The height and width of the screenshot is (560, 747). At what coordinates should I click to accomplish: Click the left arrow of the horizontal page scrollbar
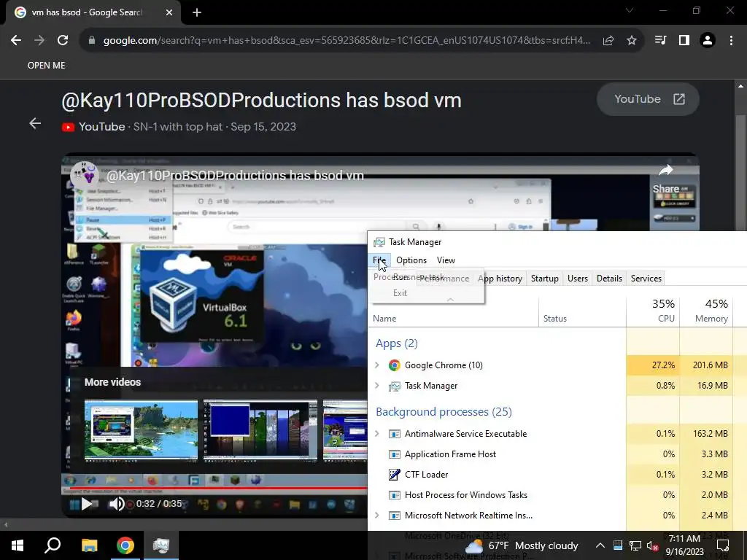(6, 525)
